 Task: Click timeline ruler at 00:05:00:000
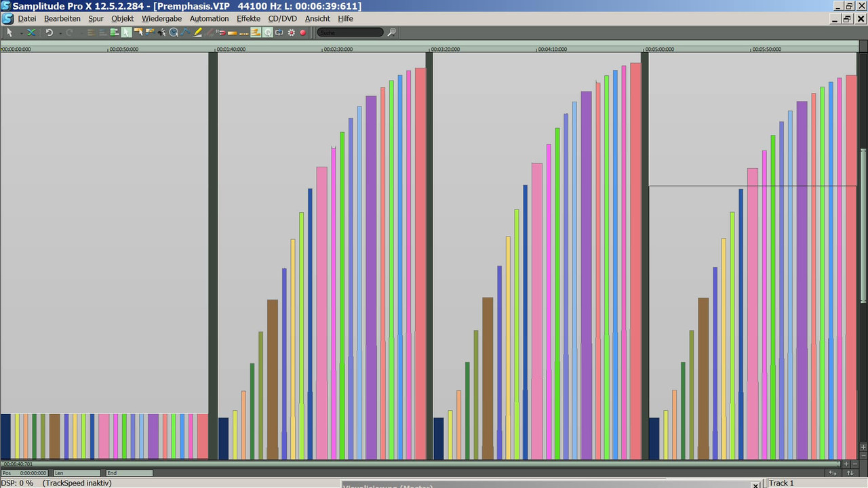tap(660, 49)
